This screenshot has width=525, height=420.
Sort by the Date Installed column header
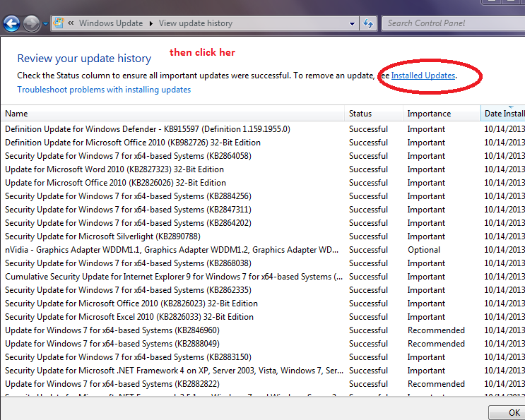coord(503,114)
